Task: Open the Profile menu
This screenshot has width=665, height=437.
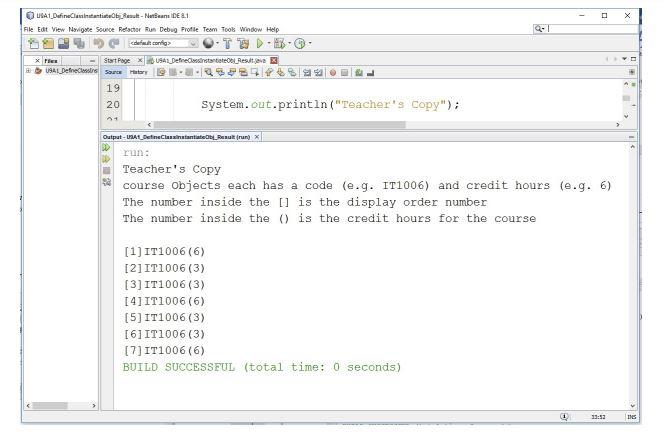Action: pos(190,29)
